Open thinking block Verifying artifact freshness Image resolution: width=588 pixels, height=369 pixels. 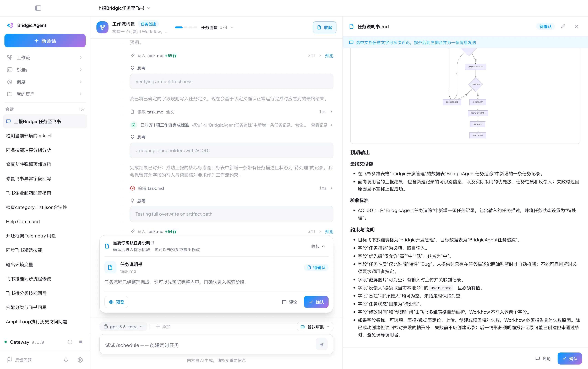click(232, 82)
